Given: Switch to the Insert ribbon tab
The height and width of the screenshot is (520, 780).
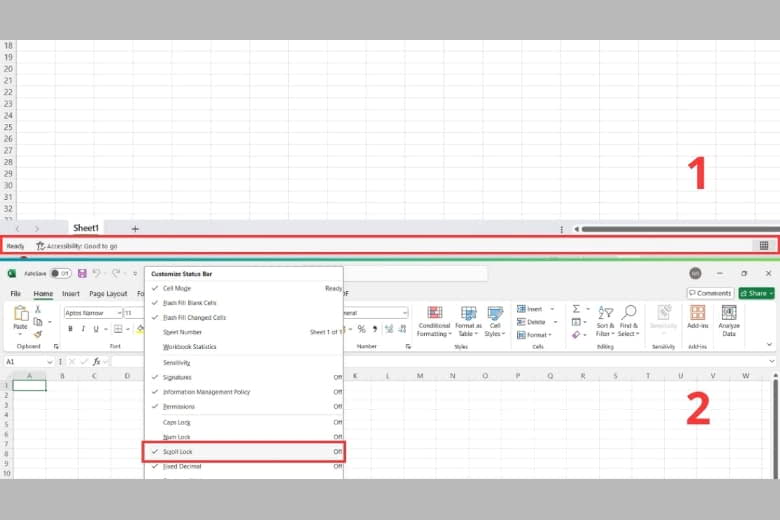Looking at the screenshot, I should 71,293.
